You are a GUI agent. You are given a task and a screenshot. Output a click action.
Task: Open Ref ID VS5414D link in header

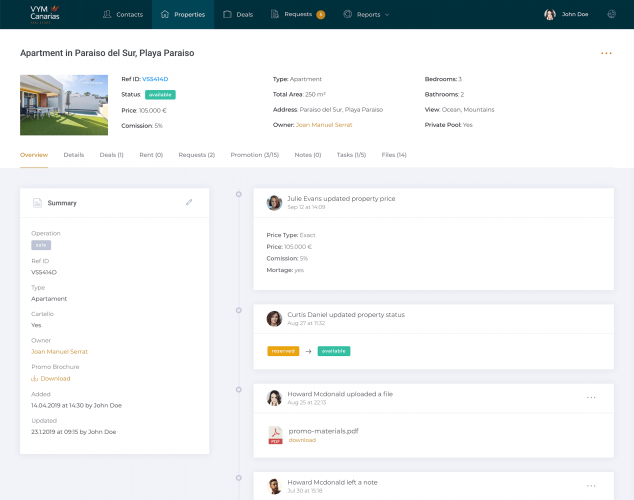coord(155,79)
